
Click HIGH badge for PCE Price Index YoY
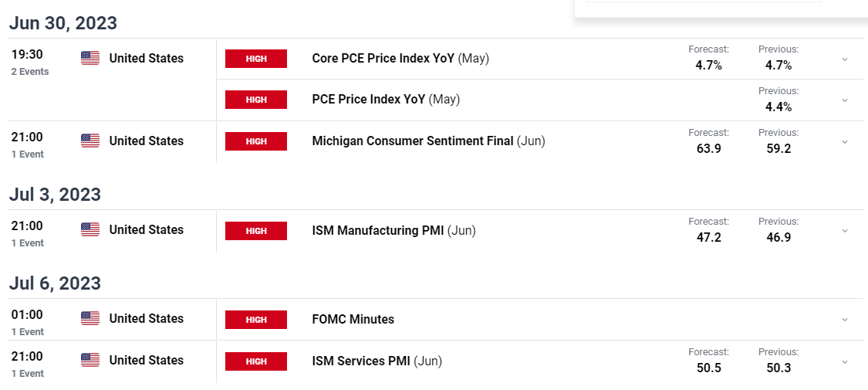click(255, 100)
